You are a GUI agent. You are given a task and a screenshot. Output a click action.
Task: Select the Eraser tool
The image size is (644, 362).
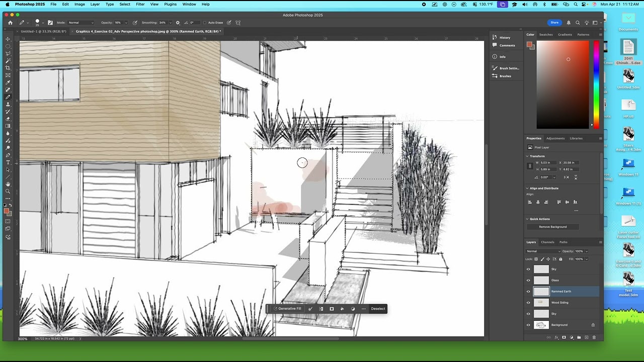pyautogui.click(x=8, y=119)
